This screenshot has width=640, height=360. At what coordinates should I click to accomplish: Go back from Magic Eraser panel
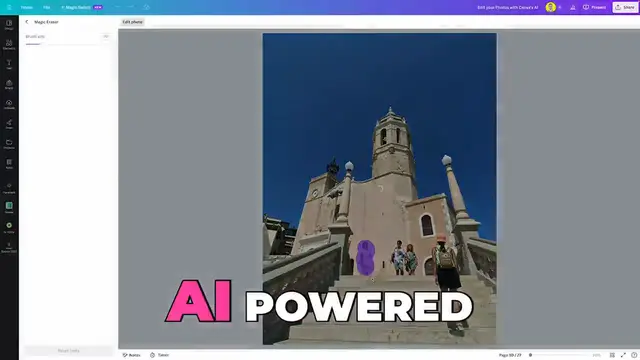pyautogui.click(x=27, y=22)
